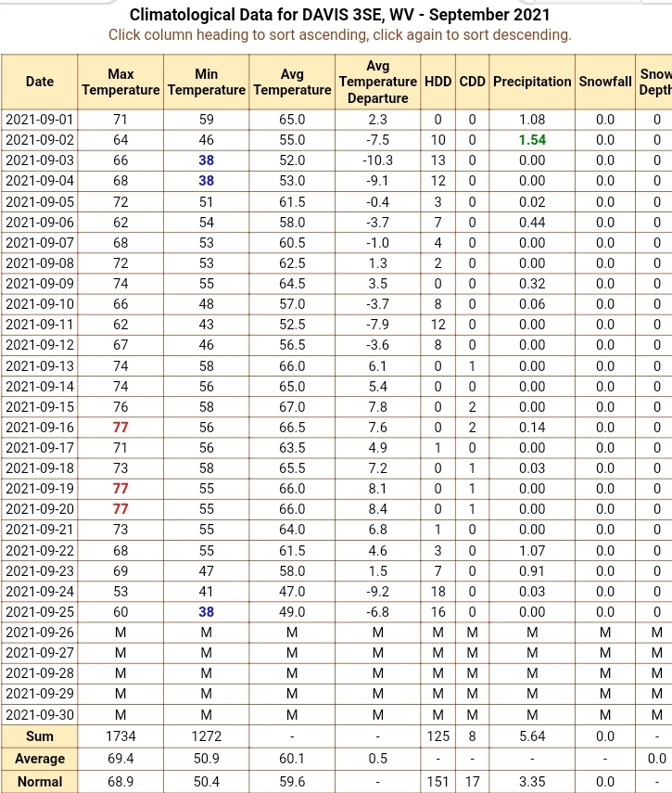The image size is (672, 793).
Task: Click departure value -7.9 on 2021-09-11
Action: tap(378, 325)
